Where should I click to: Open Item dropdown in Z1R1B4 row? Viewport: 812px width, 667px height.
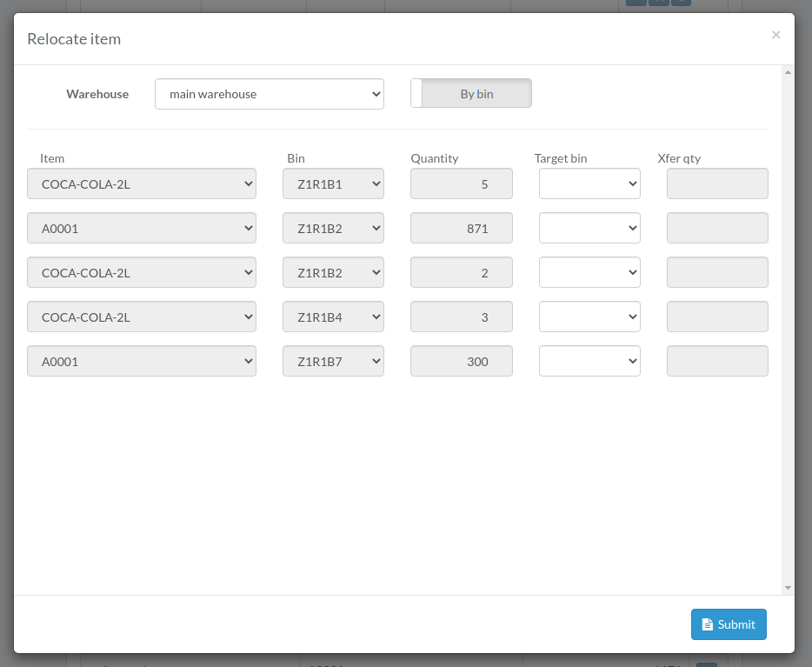click(142, 317)
